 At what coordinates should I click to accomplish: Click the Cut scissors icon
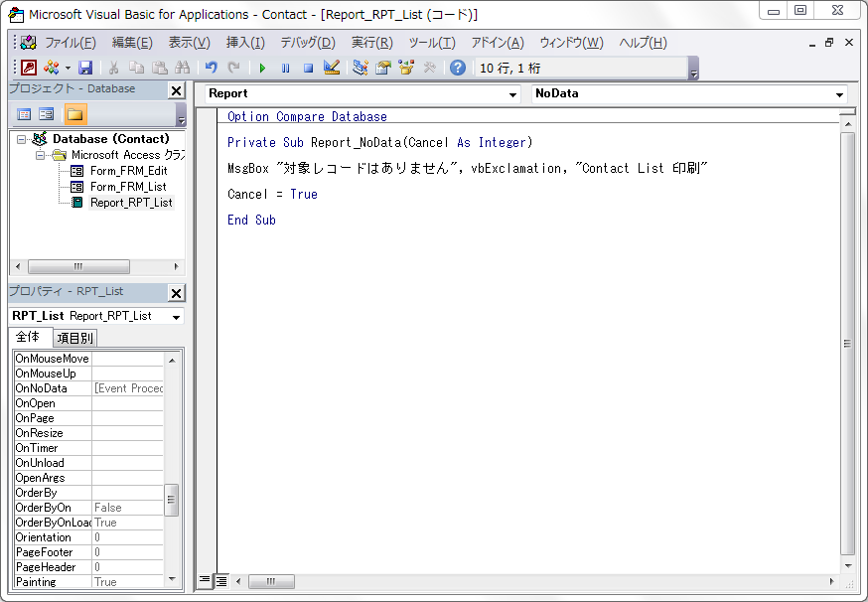coord(113,68)
